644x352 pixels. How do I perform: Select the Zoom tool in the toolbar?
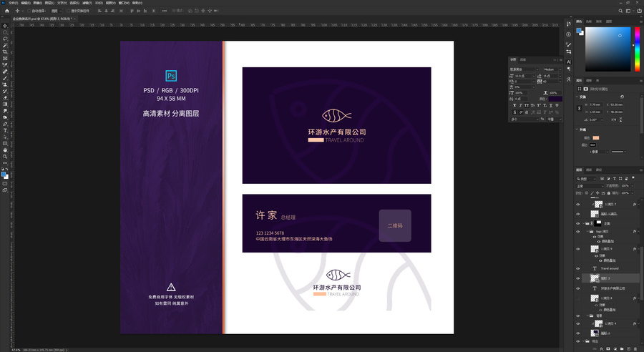(5, 157)
